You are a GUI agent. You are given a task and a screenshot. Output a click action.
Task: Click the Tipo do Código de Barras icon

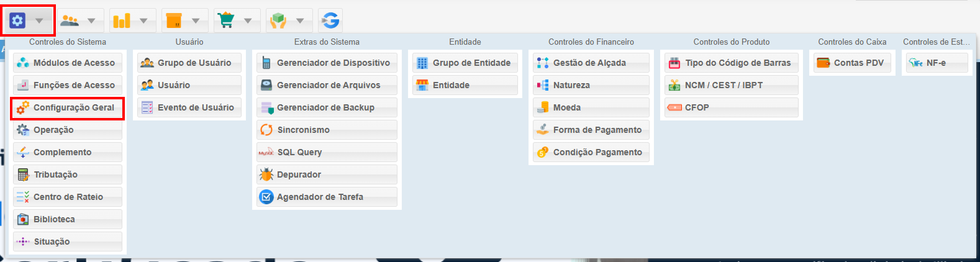674,63
